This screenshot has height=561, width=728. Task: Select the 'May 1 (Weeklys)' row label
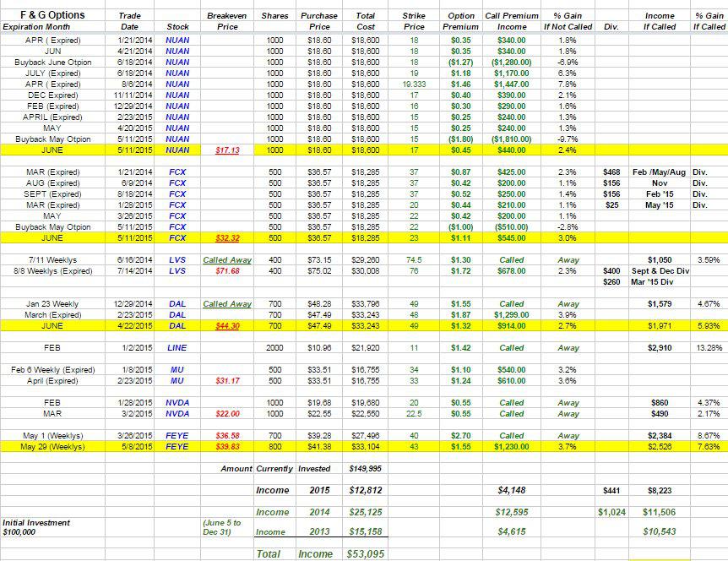53,436
